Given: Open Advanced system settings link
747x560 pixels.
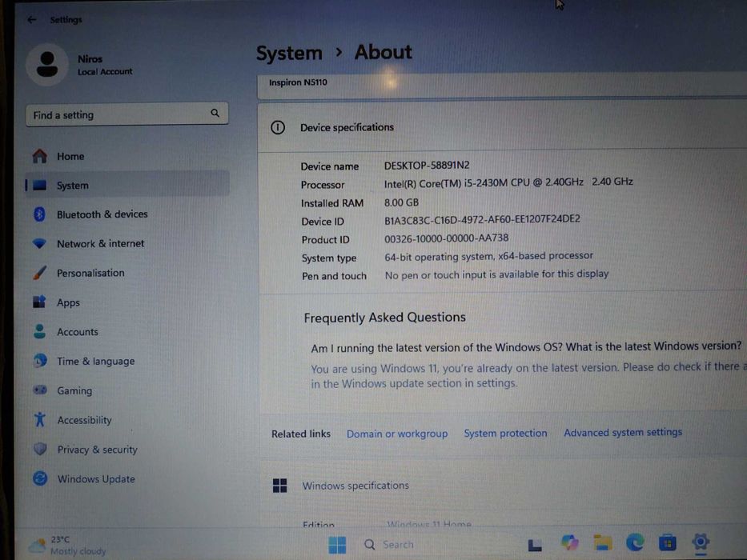Looking at the screenshot, I should pos(623,432).
